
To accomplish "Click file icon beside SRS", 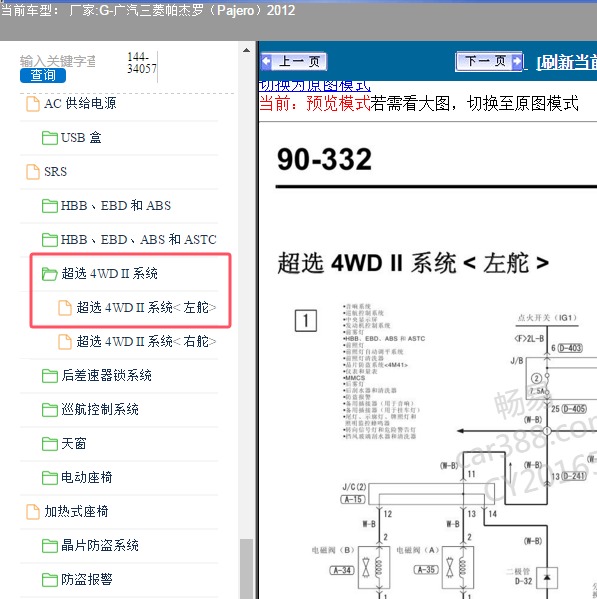I will tap(33, 172).
